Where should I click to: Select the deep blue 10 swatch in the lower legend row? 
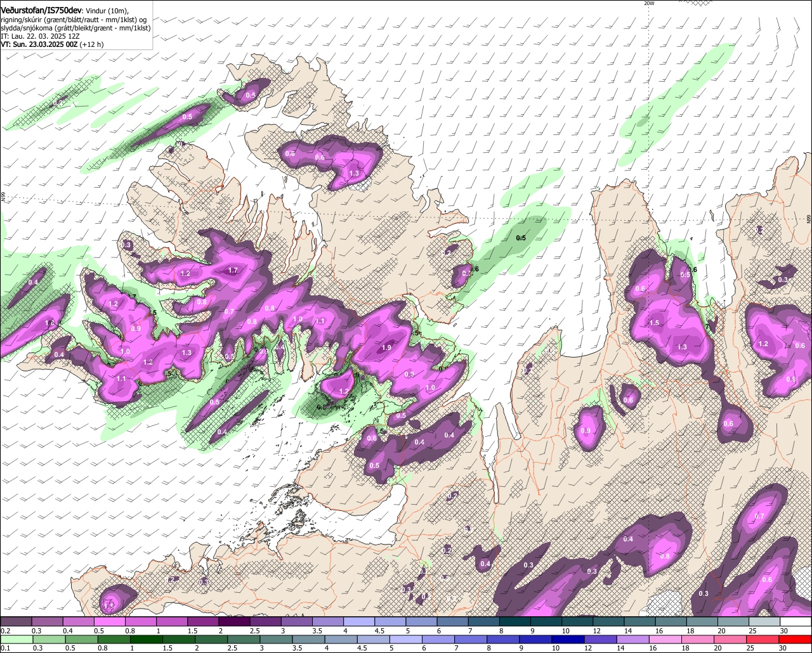point(568,639)
